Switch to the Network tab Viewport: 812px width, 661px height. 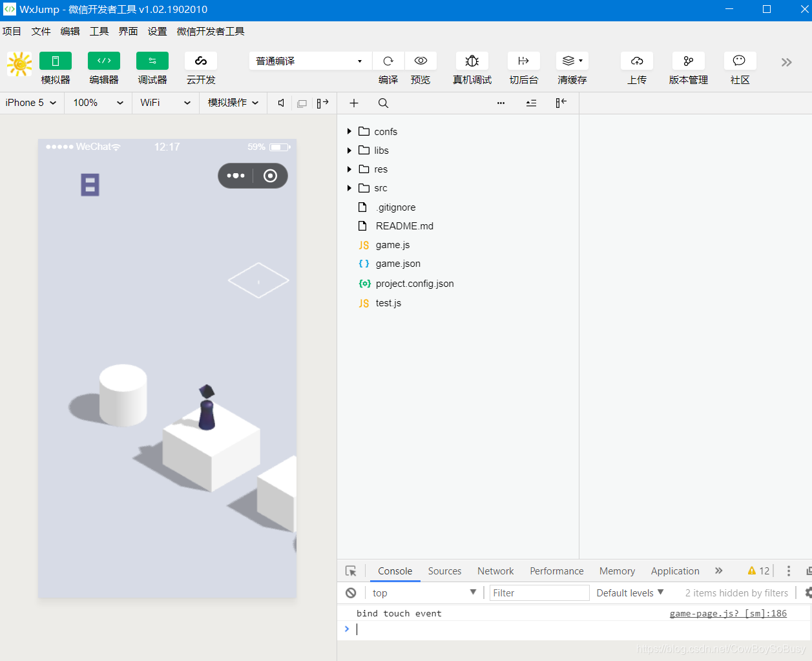[495, 571]
